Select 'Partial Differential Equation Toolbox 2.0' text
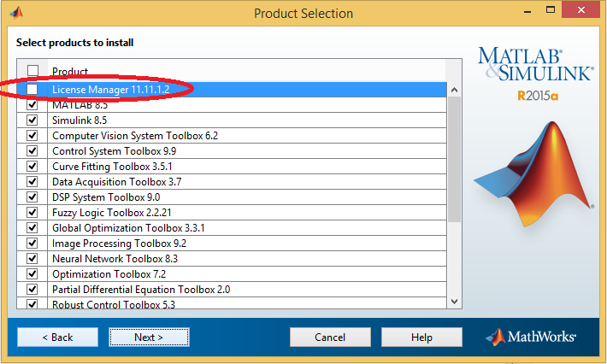Image resolution: width=607 pixels, height=364 pixels. 141,290
